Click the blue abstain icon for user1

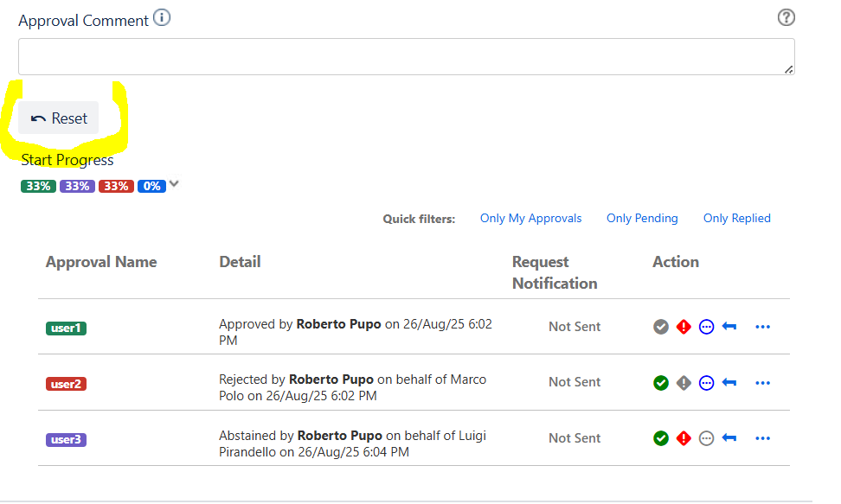(x=706, y=327)
